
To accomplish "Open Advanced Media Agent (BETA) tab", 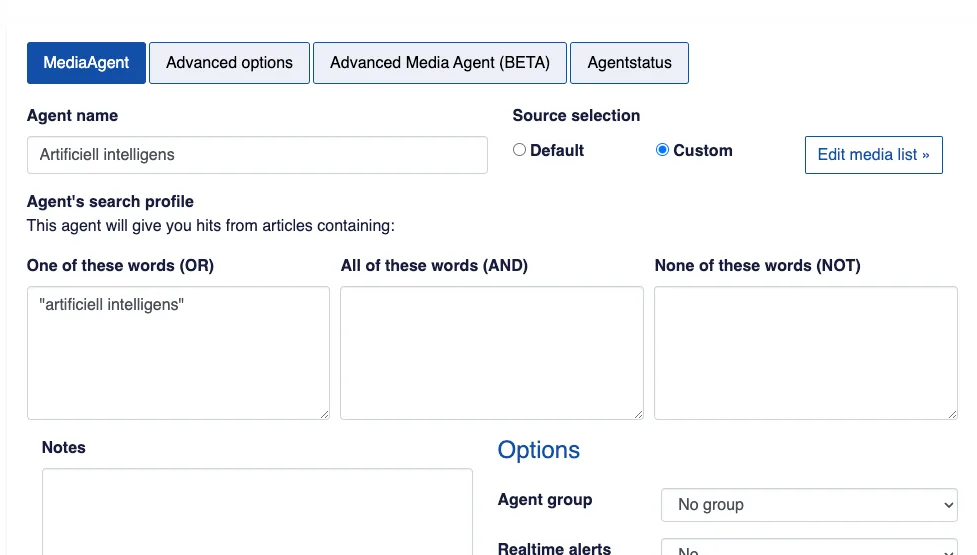I will point(440,63).
